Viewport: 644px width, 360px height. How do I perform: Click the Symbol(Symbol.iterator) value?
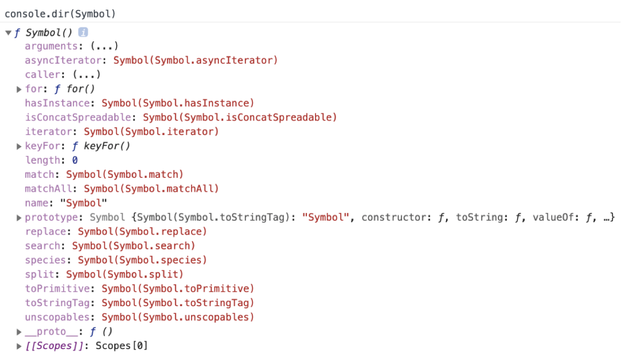(151, 132)
